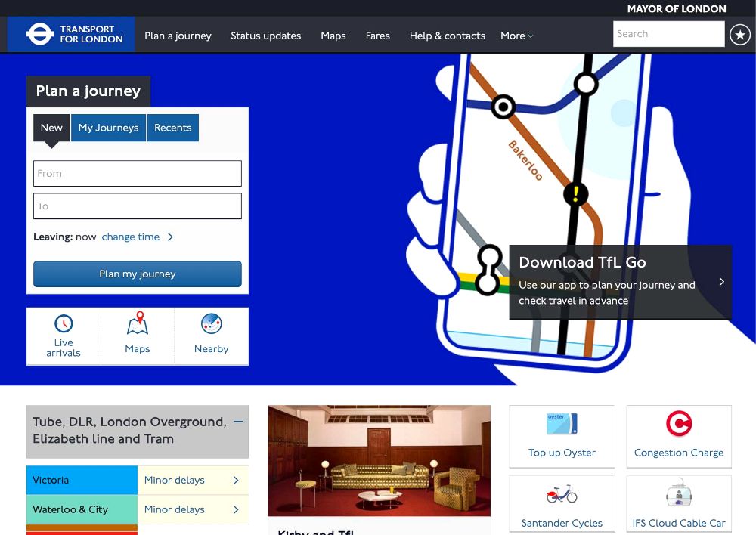Click Mayor of London link
The image size is (756, 535).
point(677,8)
